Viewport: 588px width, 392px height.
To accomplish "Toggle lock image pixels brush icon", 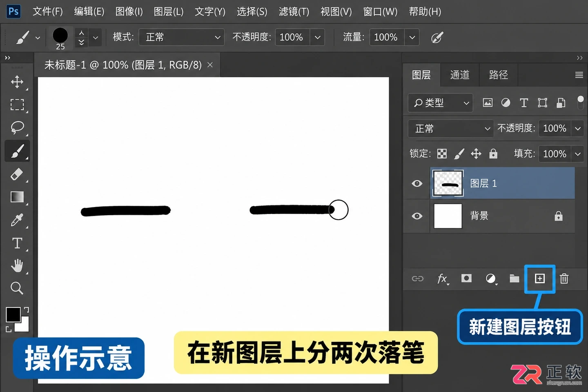I will (x=459, y=154).
